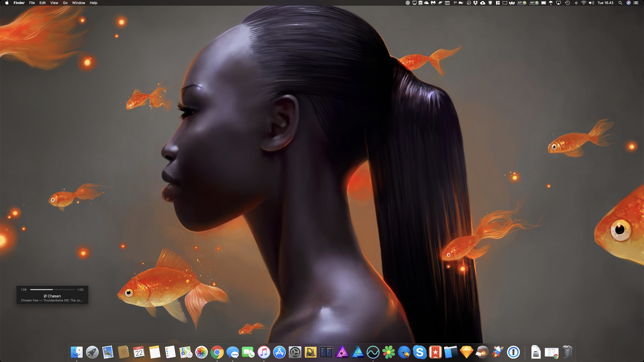Open the green flower ICQ icon in Dock

[x=389, y=352]
